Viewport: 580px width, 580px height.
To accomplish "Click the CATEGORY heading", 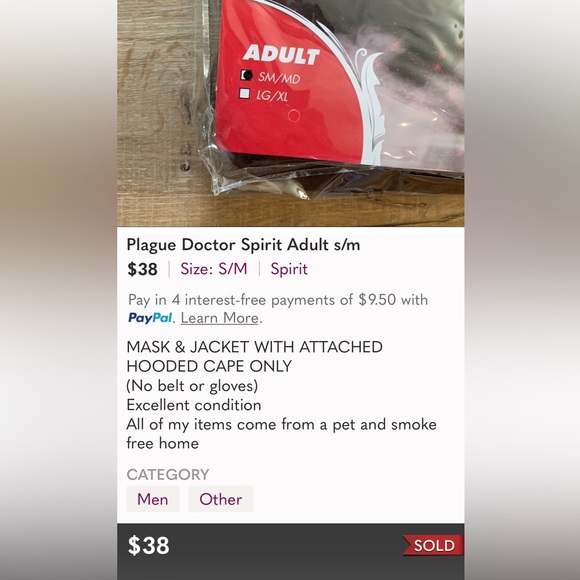I will click(168, 475).
